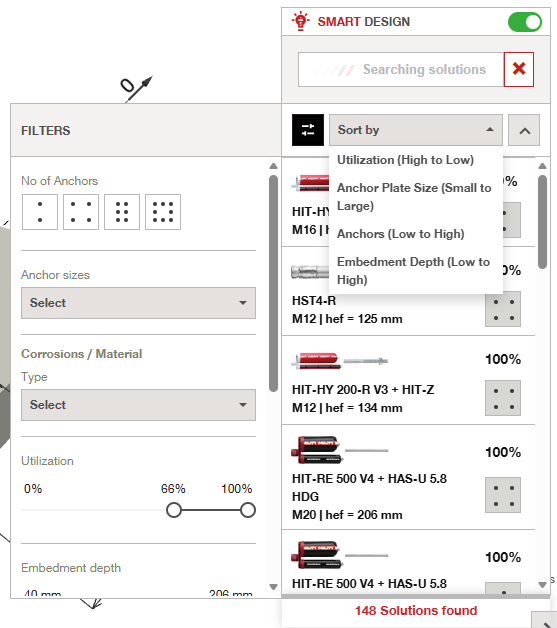Select the 4-anchor layout filter
This screenshot has width=557, height=628.
tap(81, 212)
